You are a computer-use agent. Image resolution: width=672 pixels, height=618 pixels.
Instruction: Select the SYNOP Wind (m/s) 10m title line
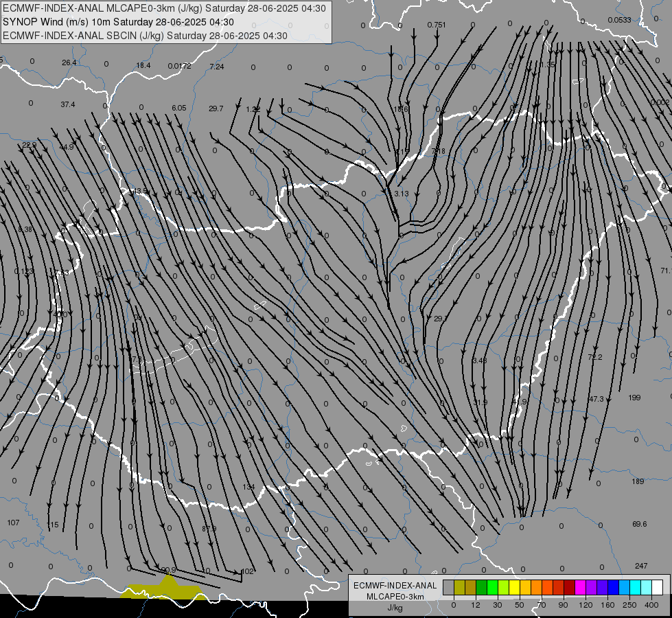118,22
